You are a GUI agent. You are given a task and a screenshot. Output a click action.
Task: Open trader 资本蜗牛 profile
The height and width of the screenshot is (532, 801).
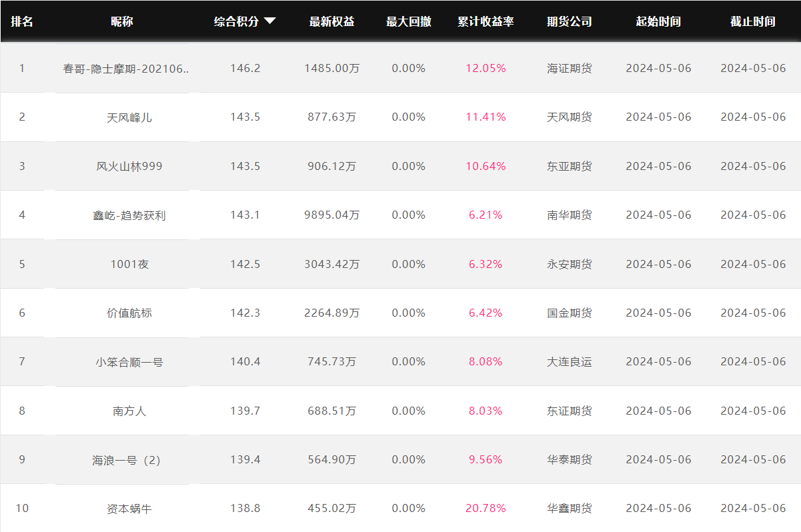129,509
